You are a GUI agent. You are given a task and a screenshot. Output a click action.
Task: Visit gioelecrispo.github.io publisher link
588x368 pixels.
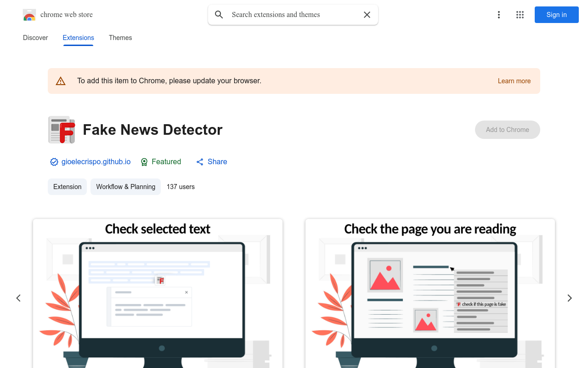pyautogui.click(x=96, y=162)
